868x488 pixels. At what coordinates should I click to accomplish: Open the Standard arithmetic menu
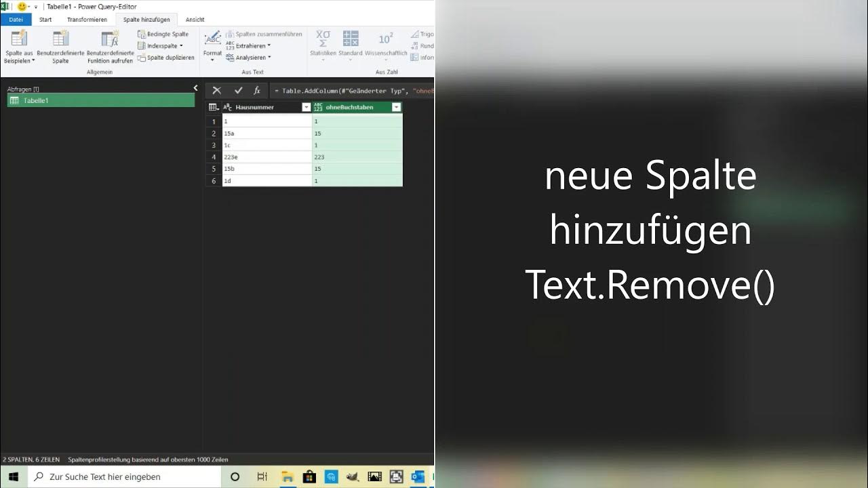click(351, 46)
